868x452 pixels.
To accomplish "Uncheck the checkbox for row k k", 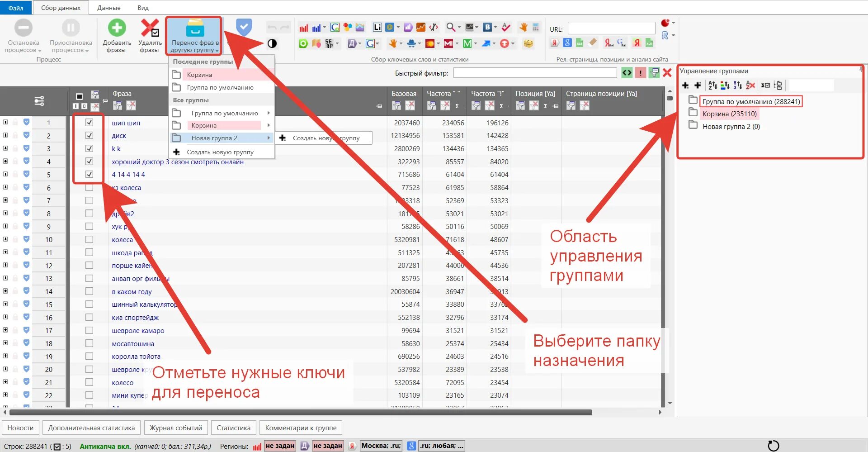I will (89, 148).
